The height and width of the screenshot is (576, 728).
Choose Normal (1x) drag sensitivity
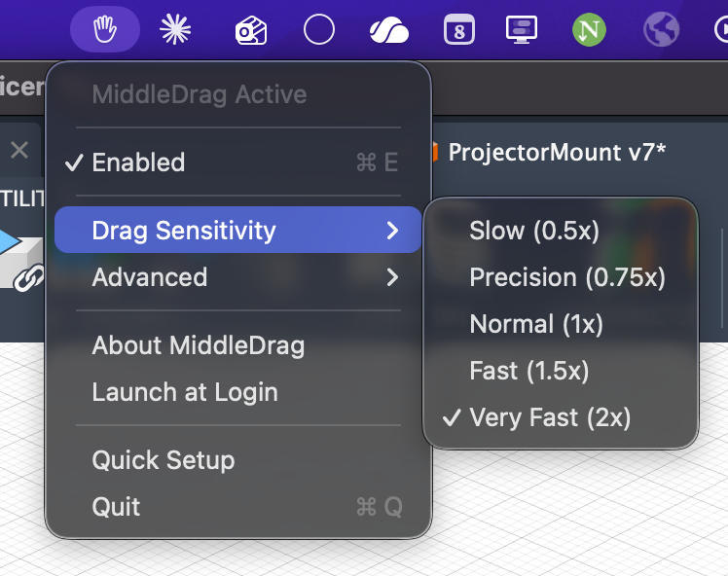536,324
